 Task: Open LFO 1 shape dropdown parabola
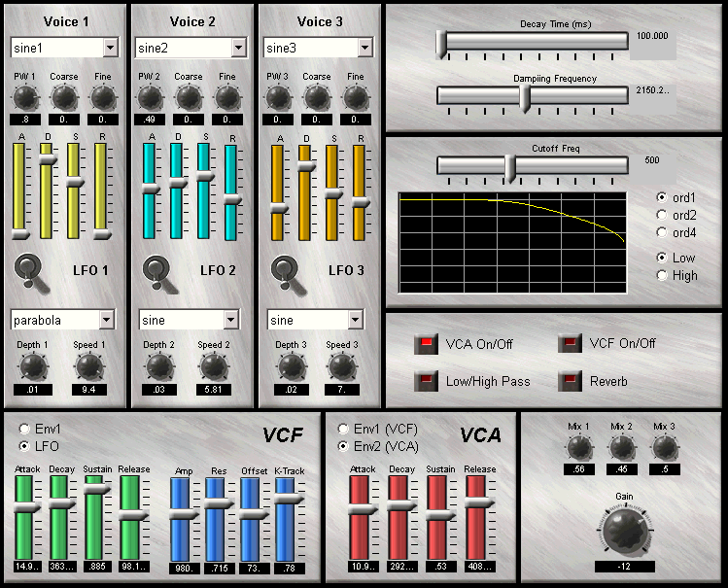(62, 320)
